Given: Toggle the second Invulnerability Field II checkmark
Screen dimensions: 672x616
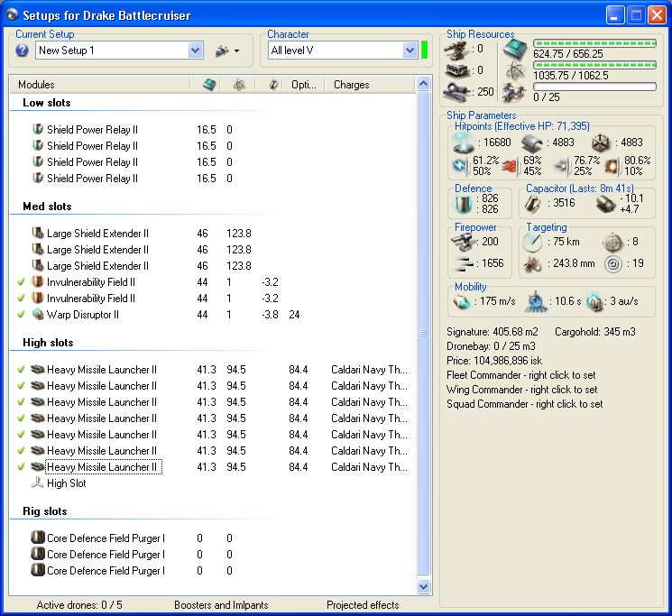Looking at the screenshot, I should pyautogui.click(x=21, y=299).
